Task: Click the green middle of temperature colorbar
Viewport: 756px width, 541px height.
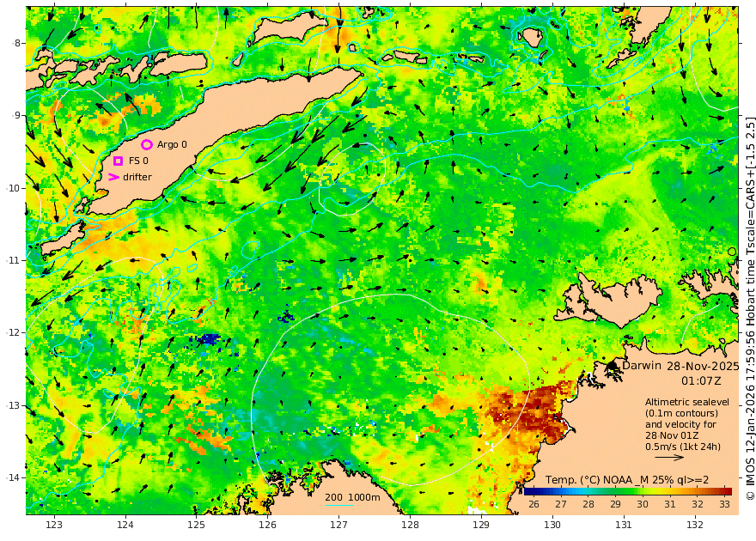Action: coord(628,491)
